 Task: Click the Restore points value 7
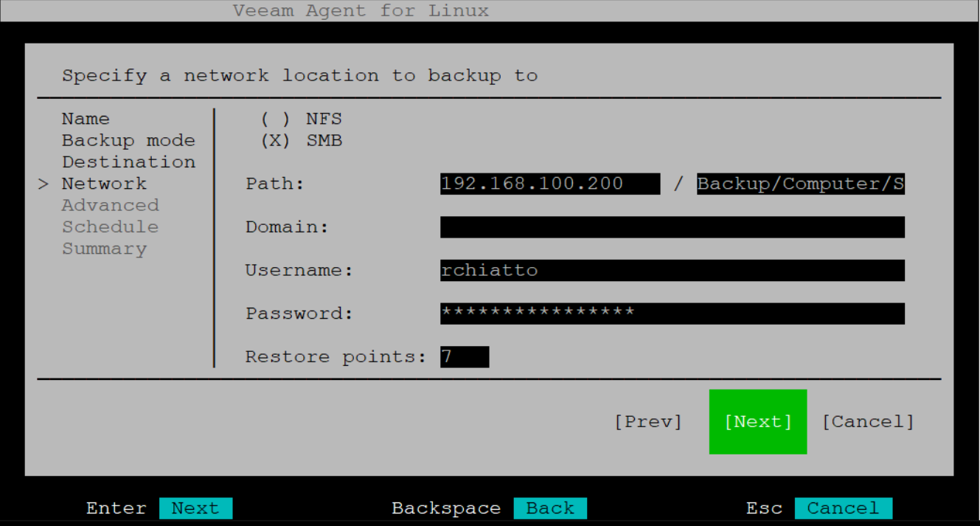point(465,357)
